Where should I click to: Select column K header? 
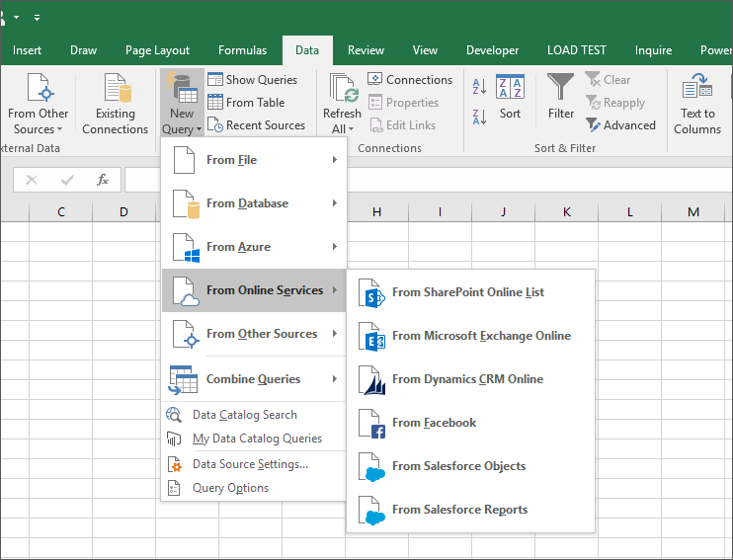point(566,211)
